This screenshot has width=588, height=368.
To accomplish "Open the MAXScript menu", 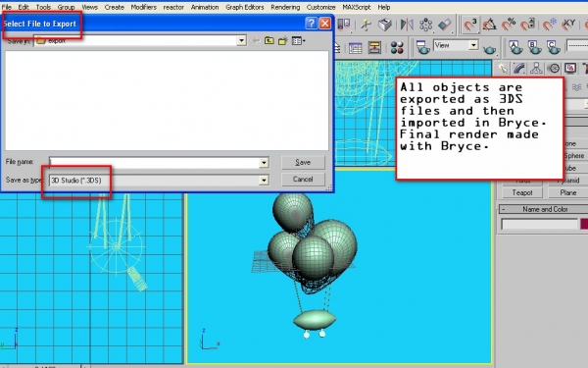I will 357,7.
